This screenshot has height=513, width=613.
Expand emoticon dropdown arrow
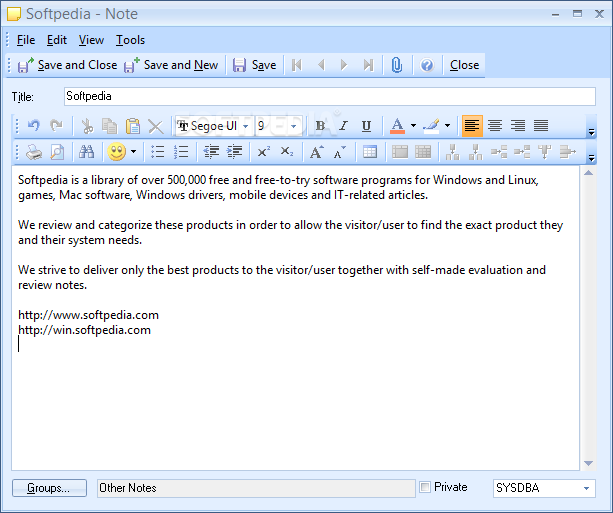point(133,152)
